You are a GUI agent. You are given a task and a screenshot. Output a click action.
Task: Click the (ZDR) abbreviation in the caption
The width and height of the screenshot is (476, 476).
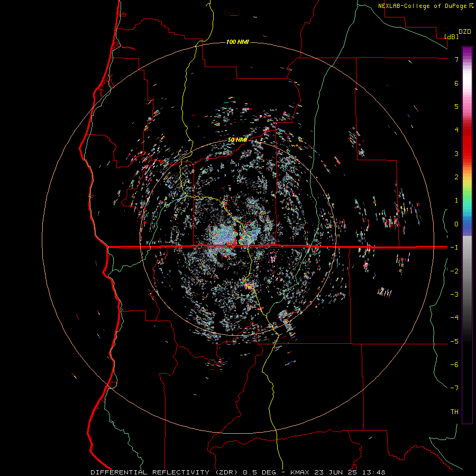click(227, 472)
